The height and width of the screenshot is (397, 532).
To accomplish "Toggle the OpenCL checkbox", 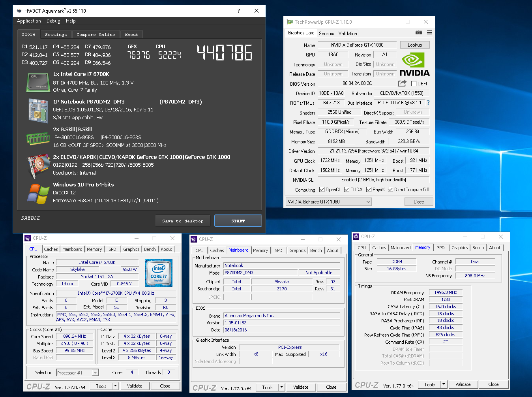I will tap(322, 190).
